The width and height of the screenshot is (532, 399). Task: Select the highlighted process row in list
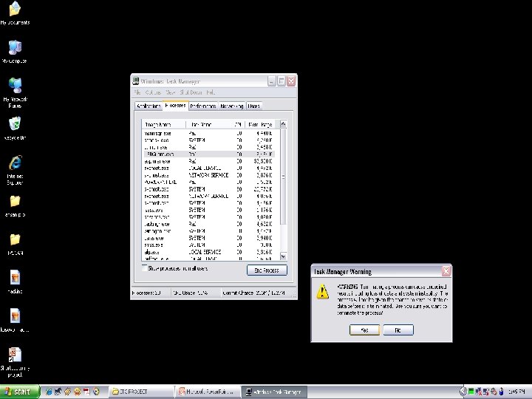pyautogui.click(x=208, y=154)
